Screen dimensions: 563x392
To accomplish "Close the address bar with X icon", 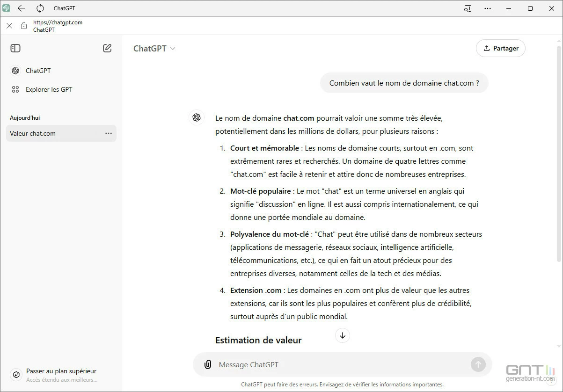I will (9, 26).
